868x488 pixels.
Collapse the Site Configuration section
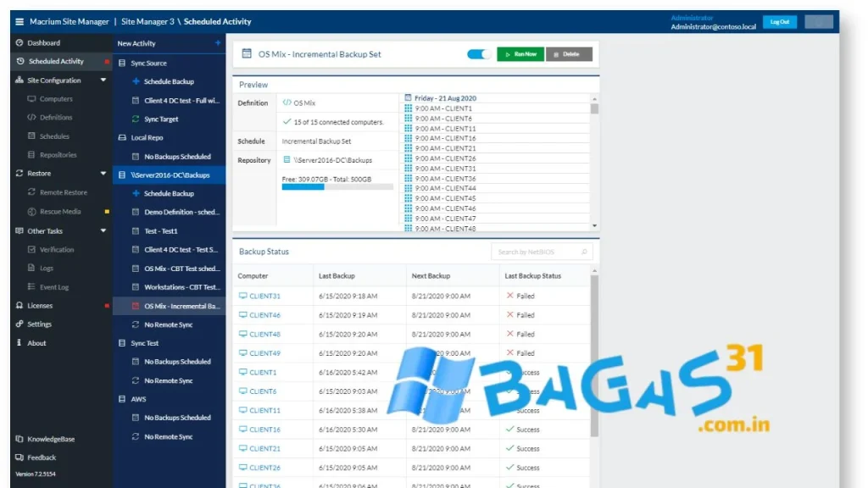(103, 80)
